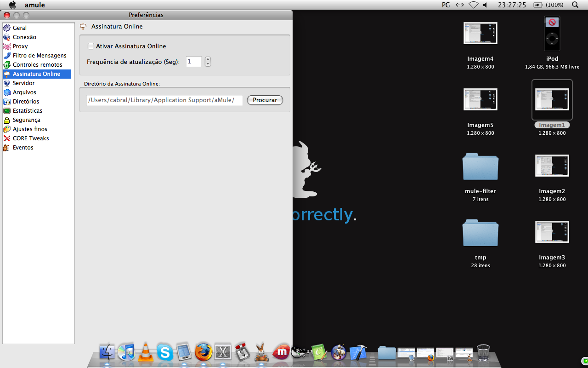Click the Online Signature directory path field

click(164, 100)
